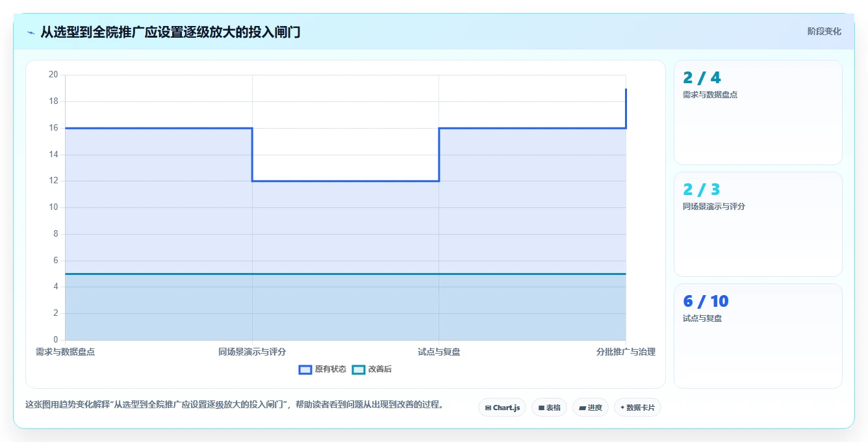
Task: Click y-axis value 20
Action: click(x=53, y=75)
